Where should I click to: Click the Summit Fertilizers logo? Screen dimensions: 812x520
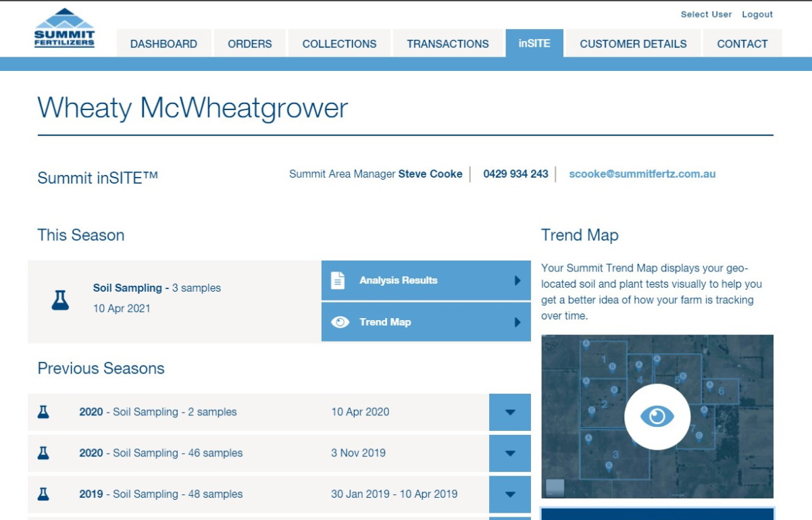(65, 29)
